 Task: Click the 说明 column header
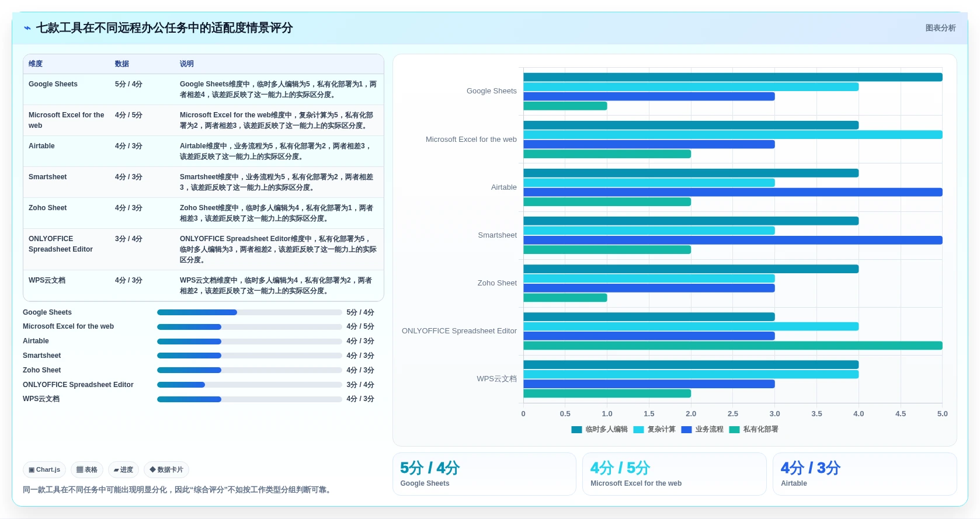(x=187, y=64)
